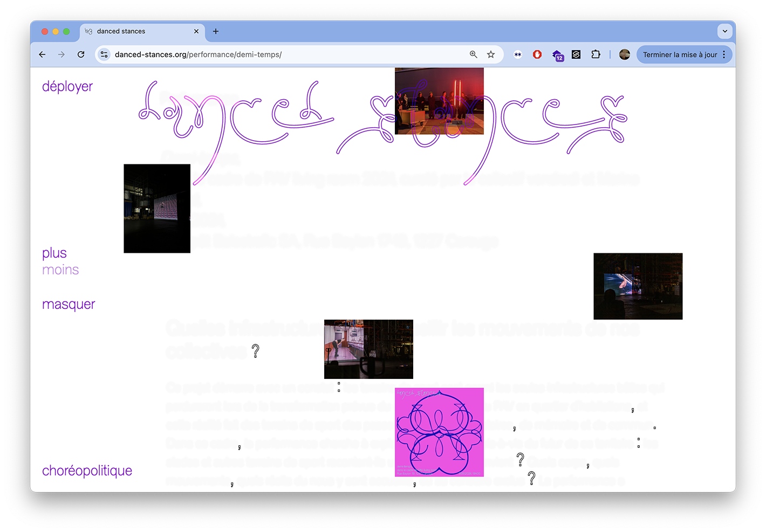This screenshot has height=532, width=766.
Task: Open the black square extension icon
Action: coord(576,54)
